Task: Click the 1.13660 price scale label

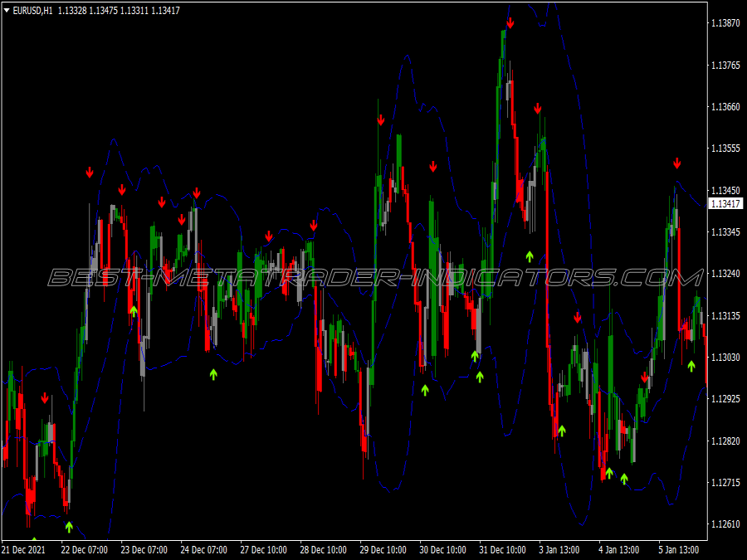Action: 725,107
